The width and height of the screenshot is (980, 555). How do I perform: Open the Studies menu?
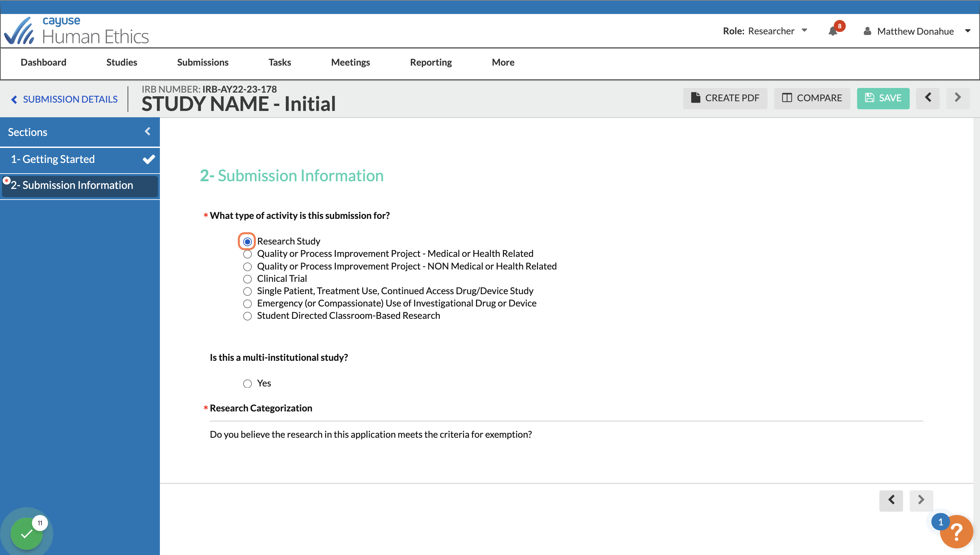[x=122, y=62]
